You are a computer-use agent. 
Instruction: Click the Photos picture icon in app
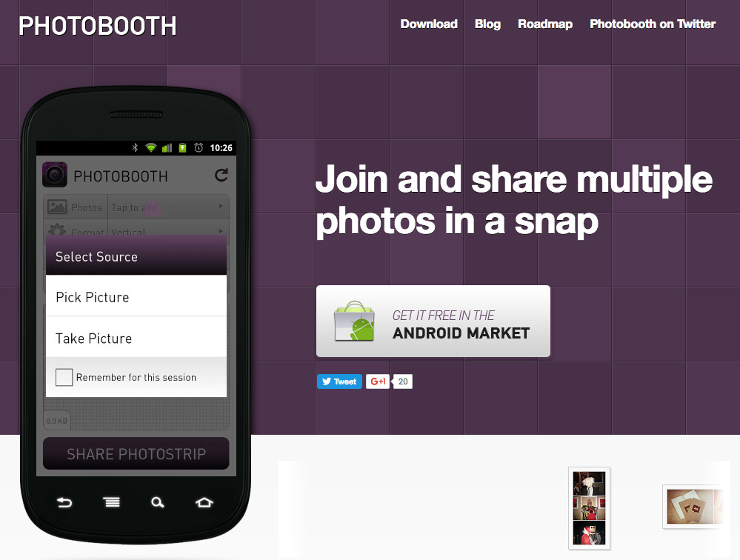pyautogui.click(x=57, y=207)
